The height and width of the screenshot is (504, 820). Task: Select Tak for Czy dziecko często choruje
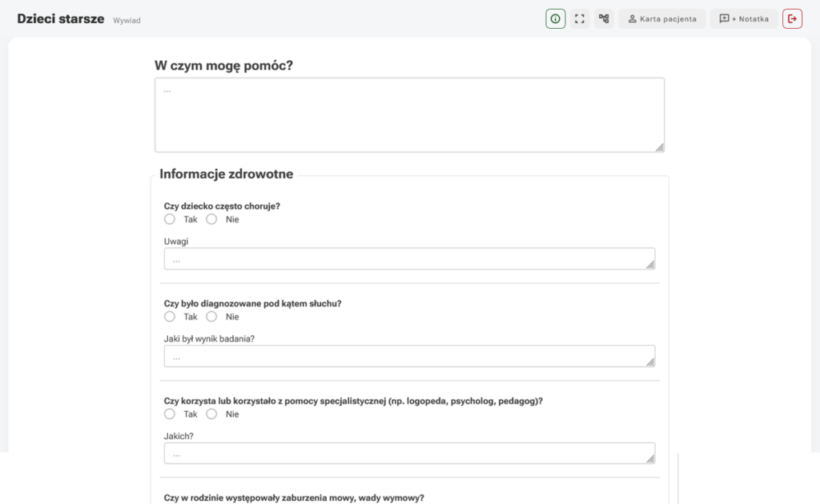170,219
